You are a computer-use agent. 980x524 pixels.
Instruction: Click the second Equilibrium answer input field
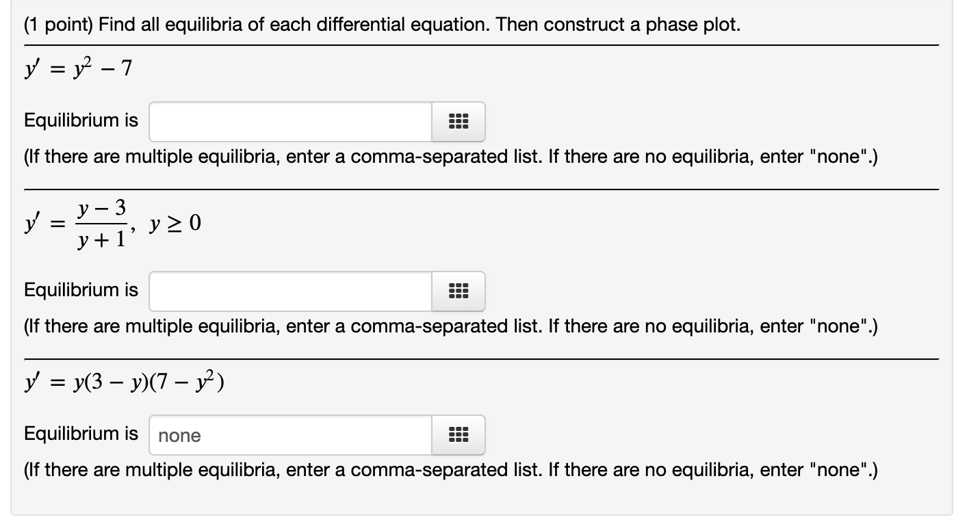291,291
